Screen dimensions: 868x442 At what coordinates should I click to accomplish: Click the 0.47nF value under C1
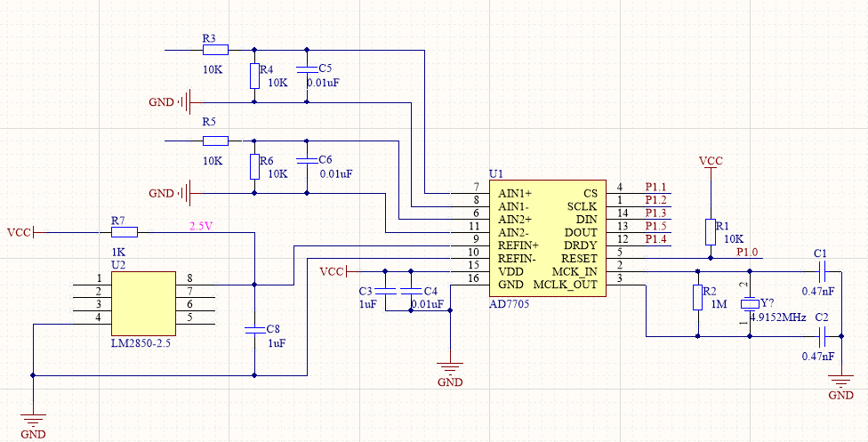(817, 291)
